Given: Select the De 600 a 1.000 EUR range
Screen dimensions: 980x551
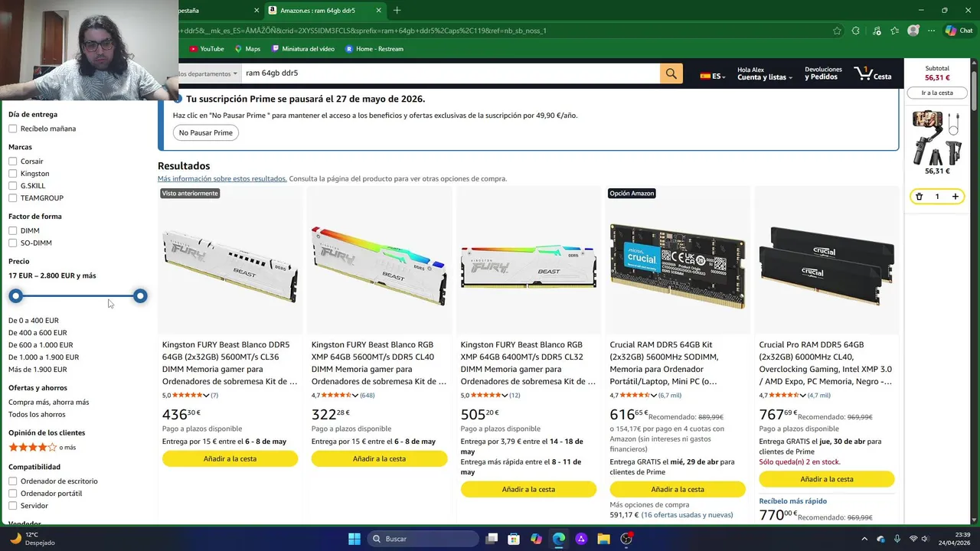Looking at the screenshot, I should pos(41,345).
